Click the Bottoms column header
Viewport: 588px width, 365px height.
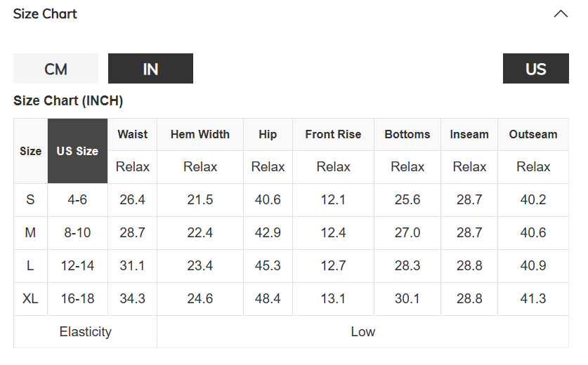click(407, 134)
